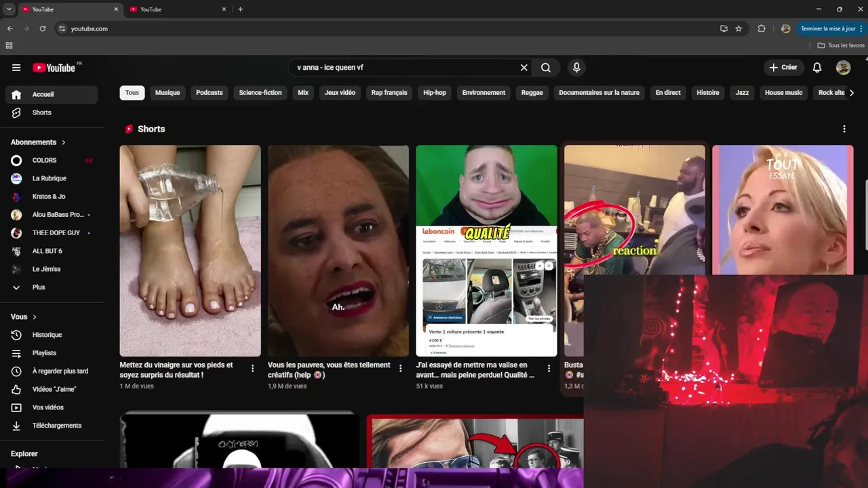868x488 pixels.
Task: Open Kratos & Jo channel
Action: pyautogui.click(x=52, y=197)
